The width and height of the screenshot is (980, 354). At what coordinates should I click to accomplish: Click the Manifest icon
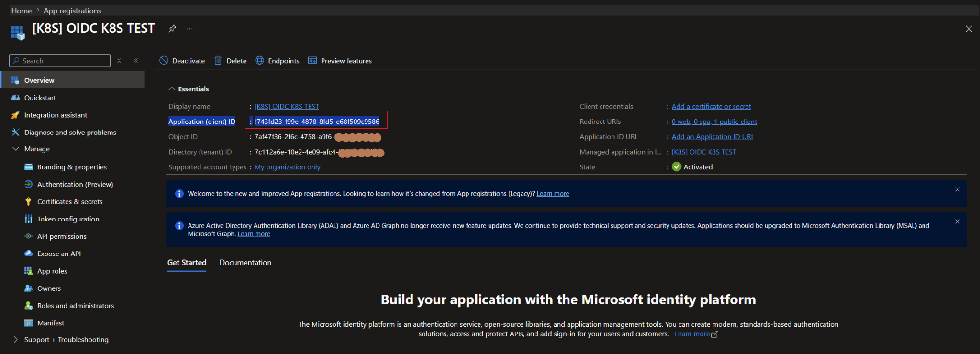tap(29, 323)
